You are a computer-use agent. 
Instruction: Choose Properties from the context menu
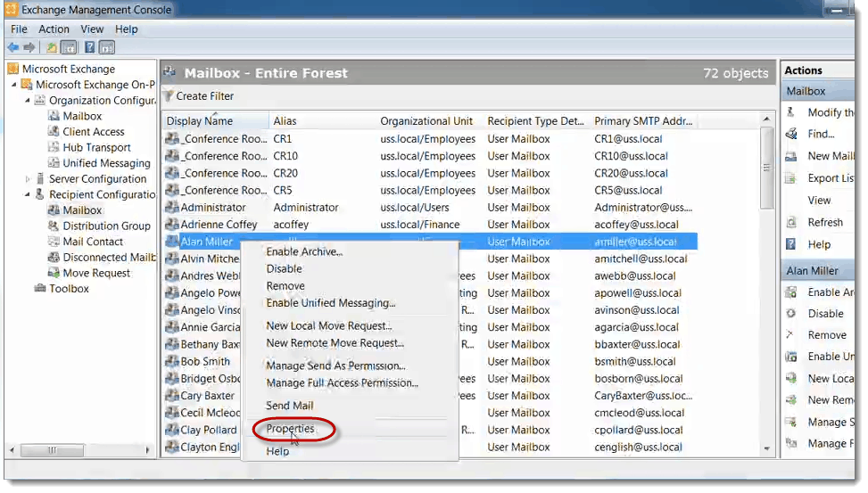(290, 428)
